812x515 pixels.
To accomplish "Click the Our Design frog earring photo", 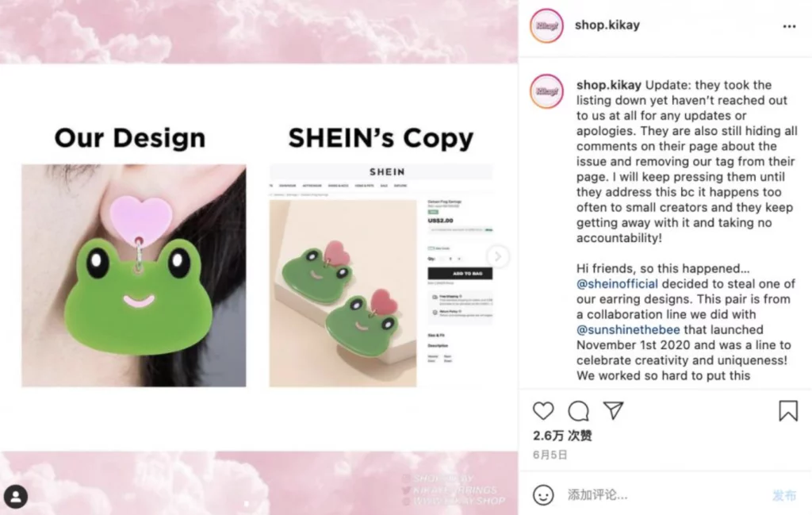I will coord(133,275).
